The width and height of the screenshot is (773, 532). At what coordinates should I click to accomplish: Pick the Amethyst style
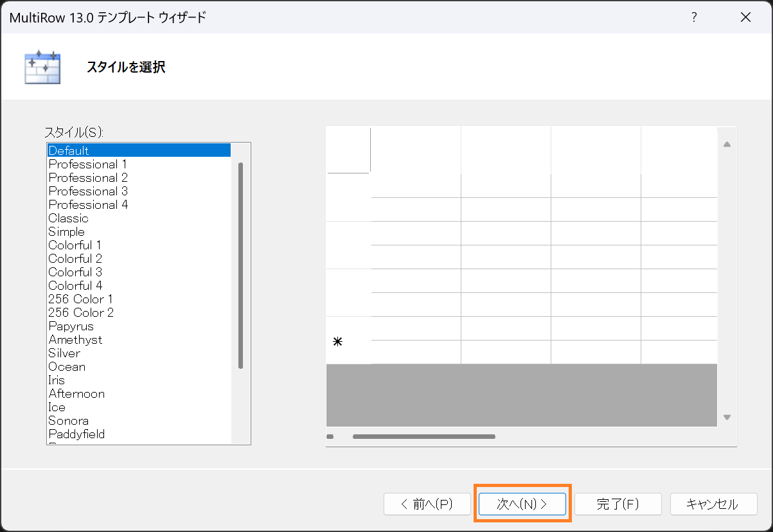coord(139,339)
